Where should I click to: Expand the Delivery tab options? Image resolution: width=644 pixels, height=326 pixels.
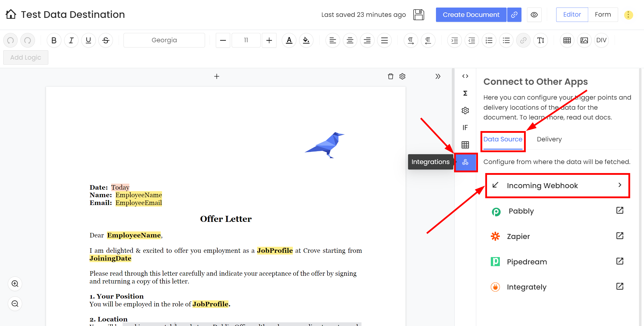(549, 139)
